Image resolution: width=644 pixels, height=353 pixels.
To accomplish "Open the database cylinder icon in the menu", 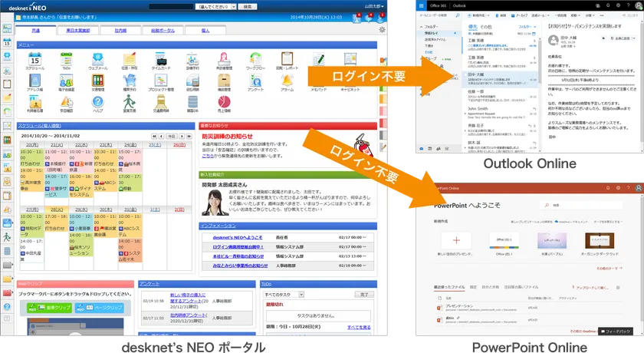I will (x=192, y=102).
